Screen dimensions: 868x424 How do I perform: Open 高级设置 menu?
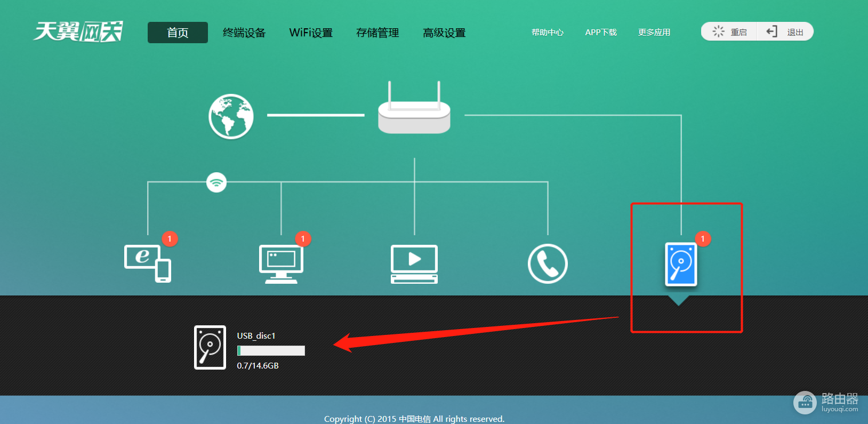pyautogui.click(x=444, y=33)
